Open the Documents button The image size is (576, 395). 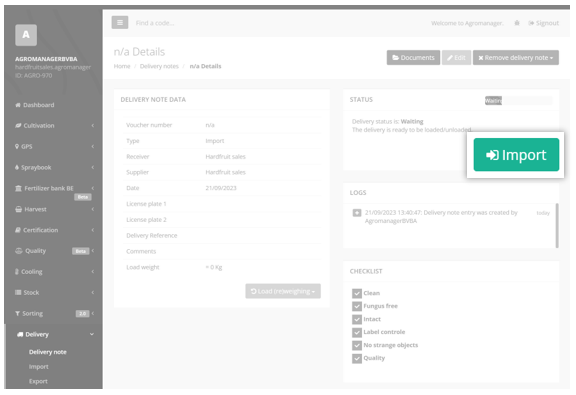tap(413, 58)
